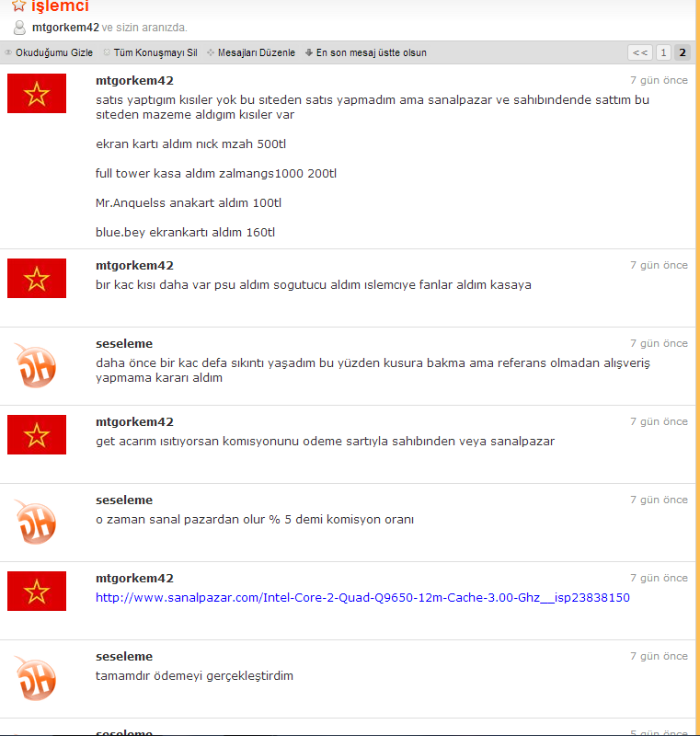Viewport: 700px width, 736px height.
Task: Click the red star avatar beside get acarım message
Action: [37, 434]
